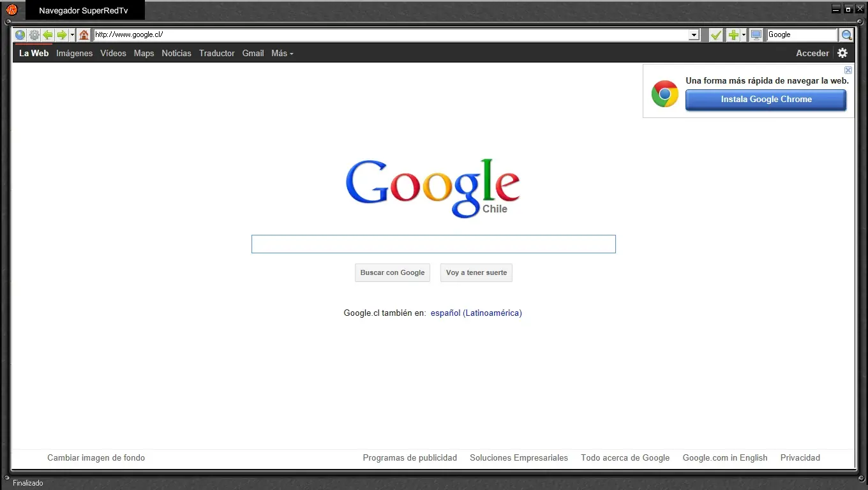Click the green checkmark toolbar icon
868x490 pixels.
(716, 35)
